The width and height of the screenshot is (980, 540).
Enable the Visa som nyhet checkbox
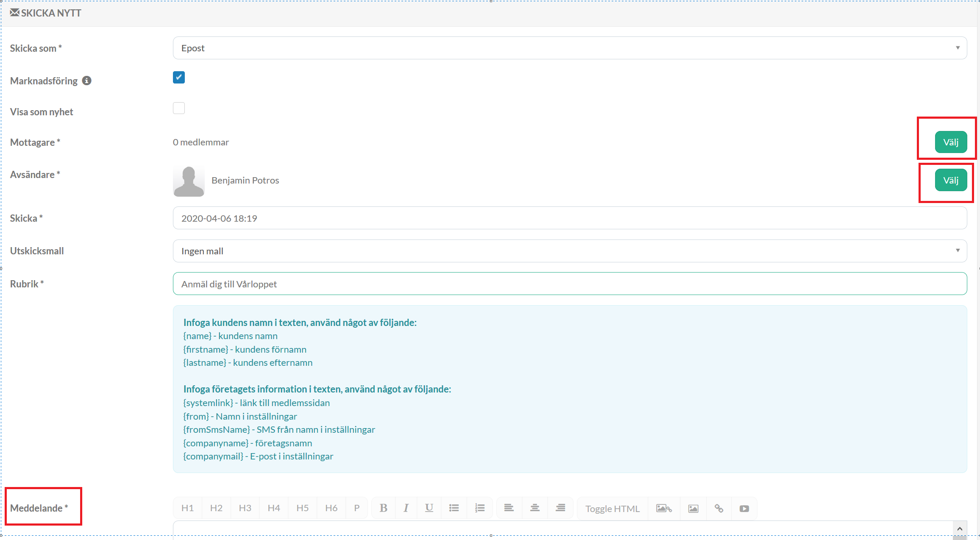[x=179, y=108]
